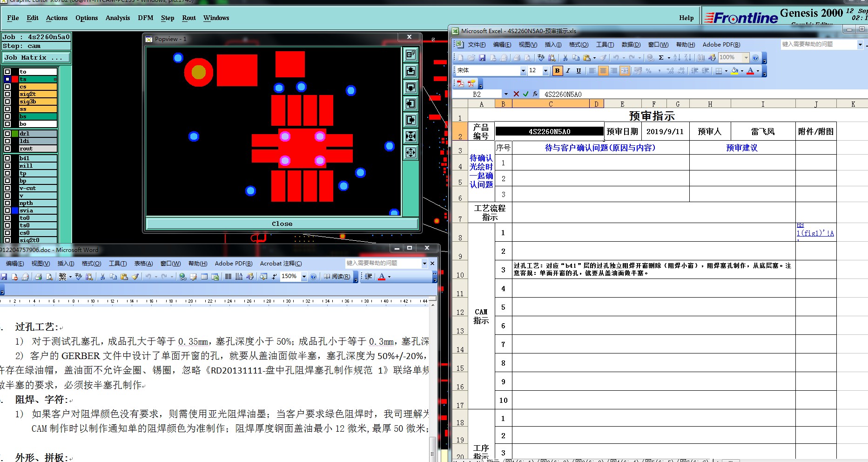The image size is (868, 462).
Task: Click Format Painter icon in Word toolbar
Action: click(x=135, y=277)
